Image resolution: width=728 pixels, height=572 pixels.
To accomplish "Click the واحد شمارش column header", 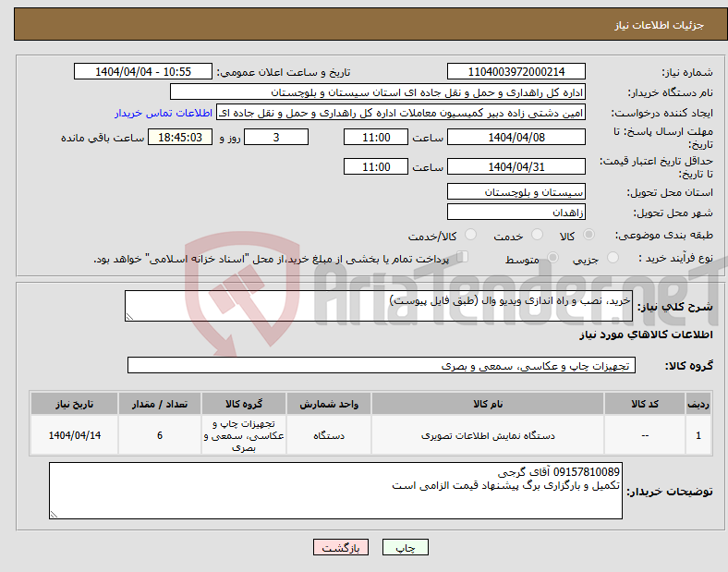I will click(329, 404).
